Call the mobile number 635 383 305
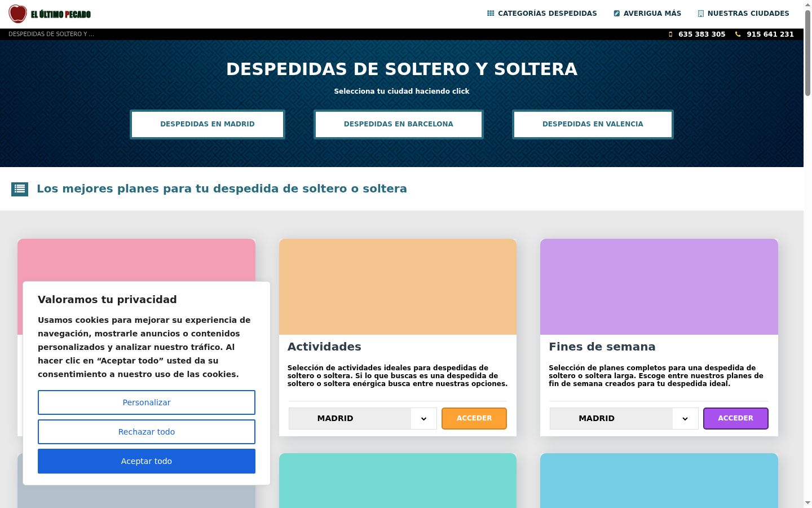 [701, 34]
